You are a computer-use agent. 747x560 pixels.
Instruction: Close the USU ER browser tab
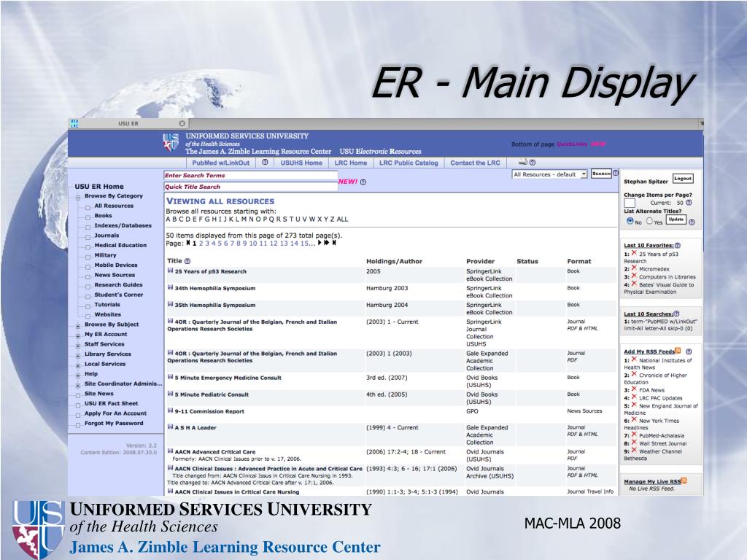pyautogui.click(x=182, y=124)
